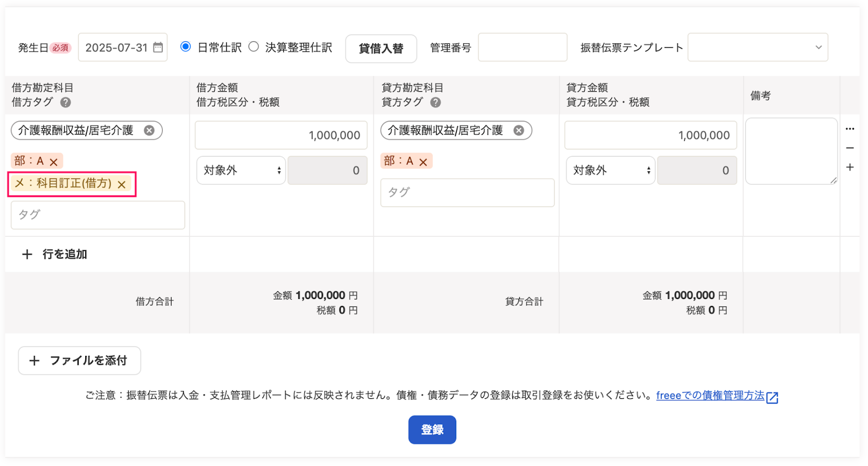Click the 登録 button
Viewport: 868px width, 466px height.
pos(432,430)
